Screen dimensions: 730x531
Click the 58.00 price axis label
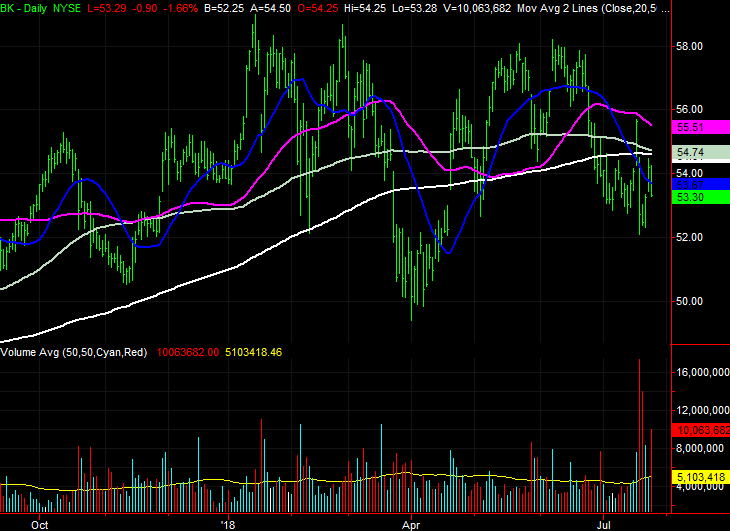point(689,46)
